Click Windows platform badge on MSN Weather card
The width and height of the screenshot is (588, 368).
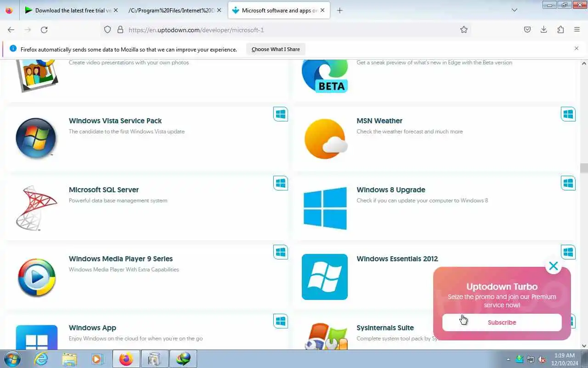[568, 114]
